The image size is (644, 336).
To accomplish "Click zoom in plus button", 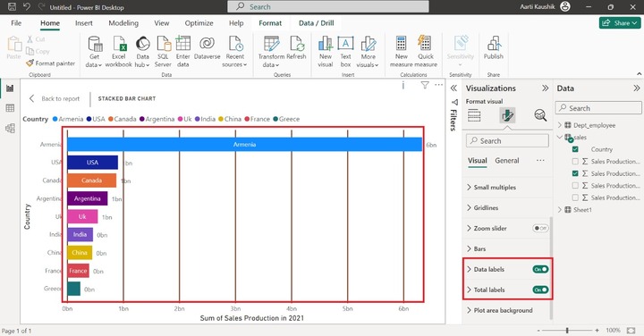I will tap(597, 331).
